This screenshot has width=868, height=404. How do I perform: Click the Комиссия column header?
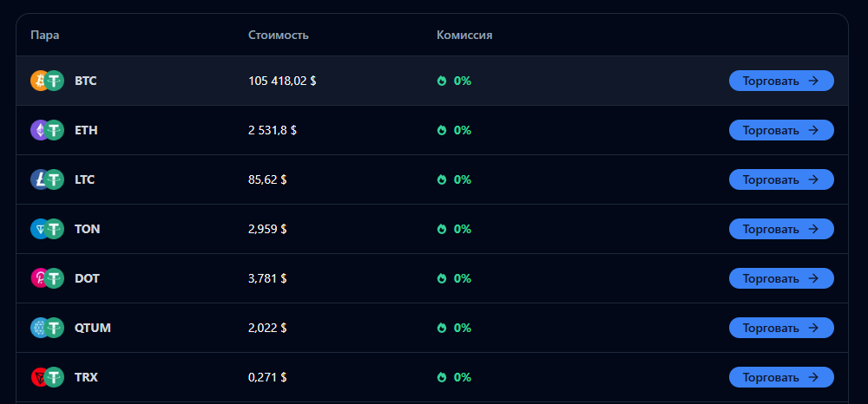tap(464, 36)
